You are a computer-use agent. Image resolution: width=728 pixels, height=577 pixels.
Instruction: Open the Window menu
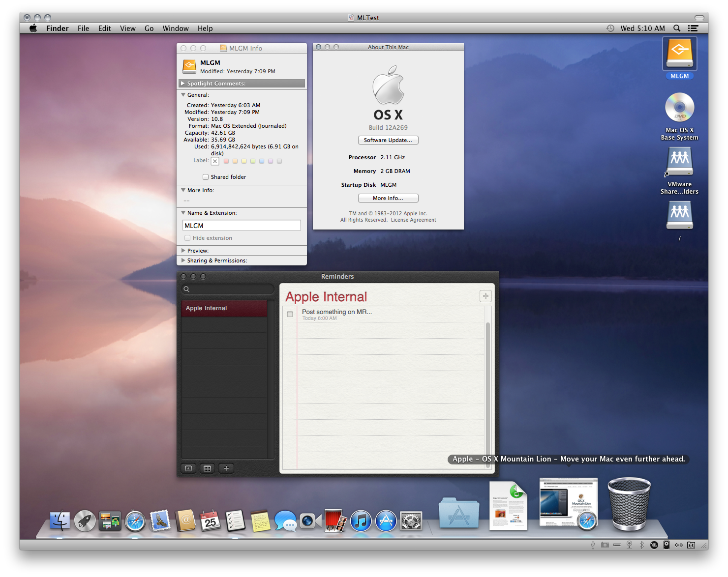[x=176, y=29]
